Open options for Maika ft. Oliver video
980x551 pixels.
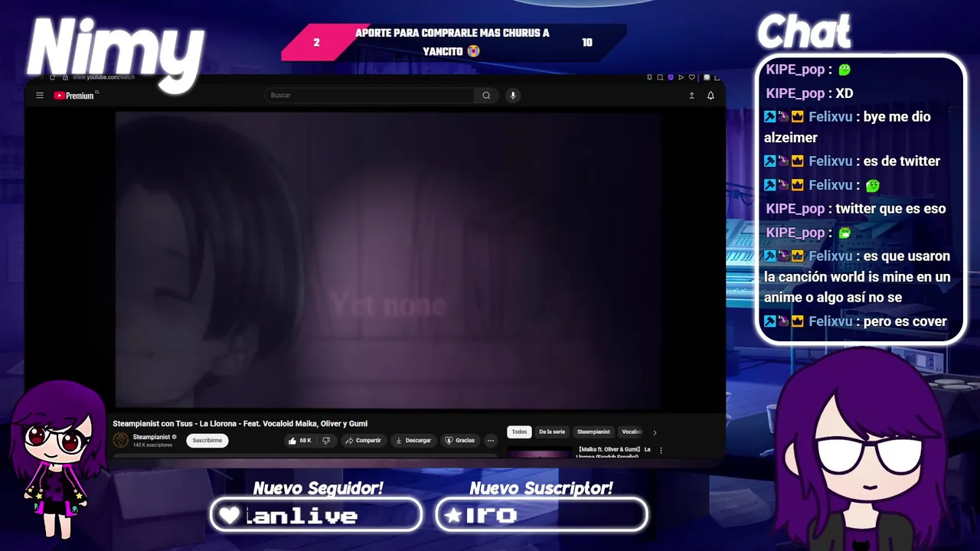pos(661,451)
